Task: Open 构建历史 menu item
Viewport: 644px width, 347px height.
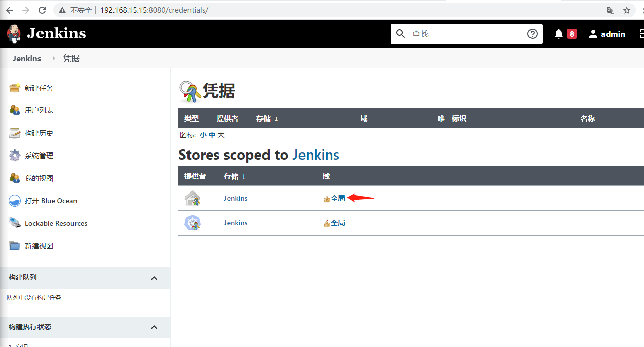Action: pos(39,133)
